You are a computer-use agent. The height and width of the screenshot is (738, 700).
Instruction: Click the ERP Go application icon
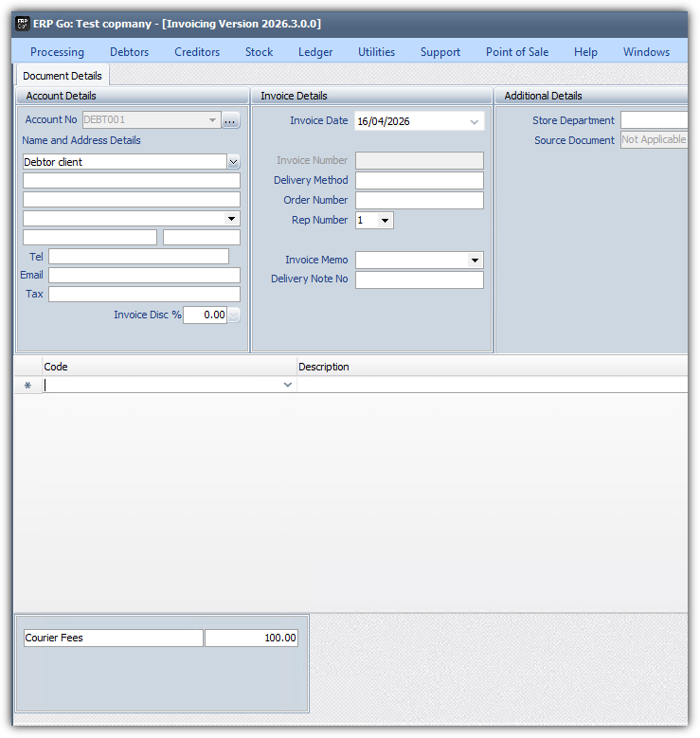(23, 24)
